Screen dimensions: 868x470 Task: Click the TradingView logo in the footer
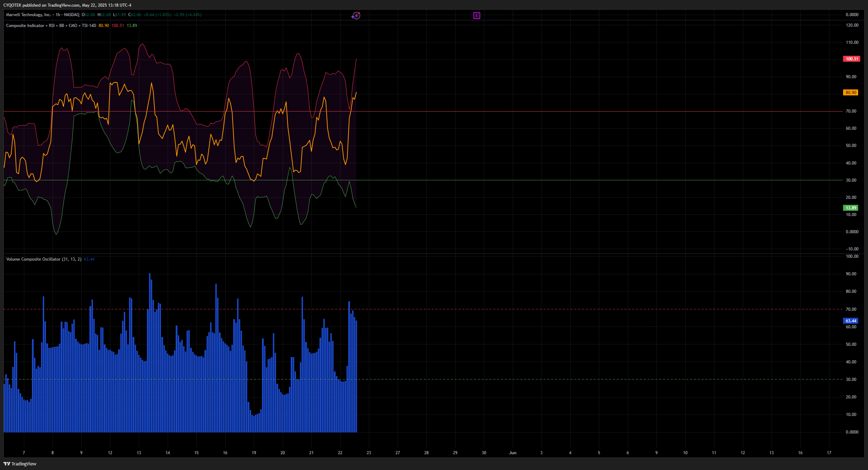(7, 464)
